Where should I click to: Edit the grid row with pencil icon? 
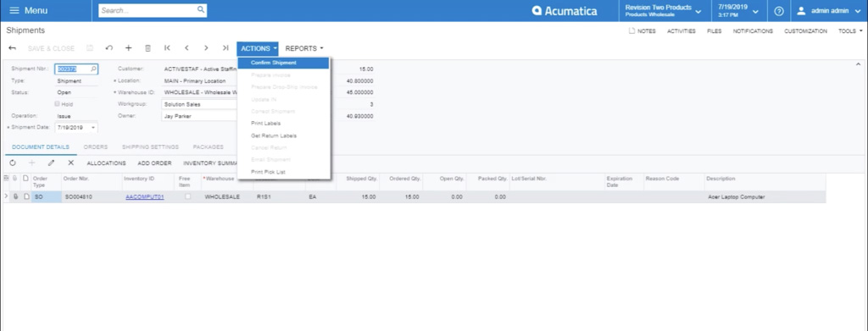(51, 163)
